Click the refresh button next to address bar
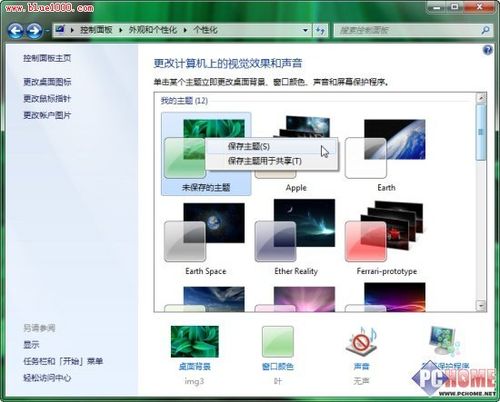Image resolution: width=500 pixels, height=402 pixels. (x=320, y=30)
